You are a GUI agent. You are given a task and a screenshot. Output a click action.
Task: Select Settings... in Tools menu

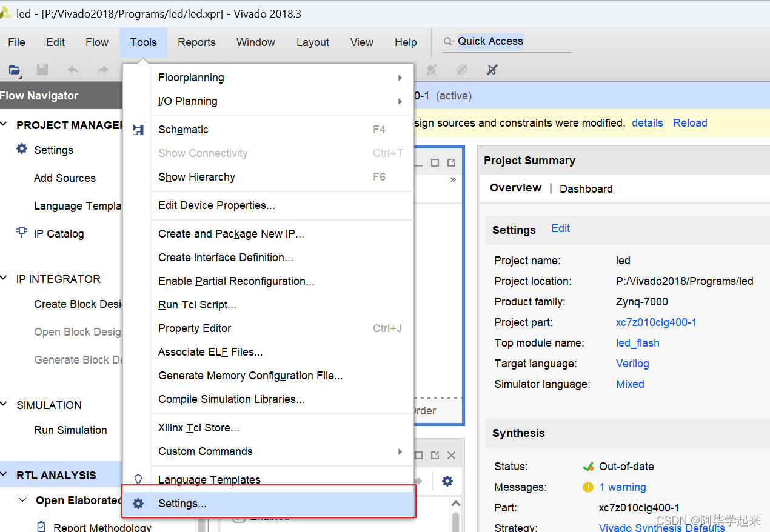tap(269, 504)
